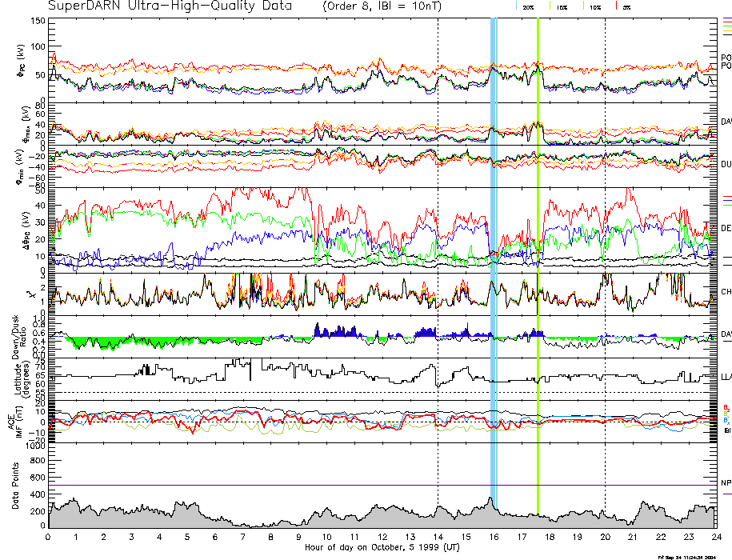This screenshot has height=560, width=732.
Task: Click the blue filled area in Dawn/Dusk Ratio panel
Action: 336,331
